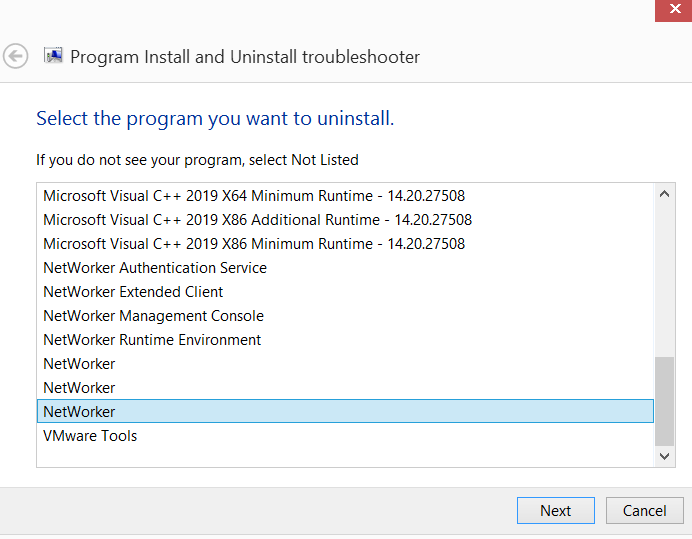Click the empty scrollbar track above the thumb

(665, 280)
